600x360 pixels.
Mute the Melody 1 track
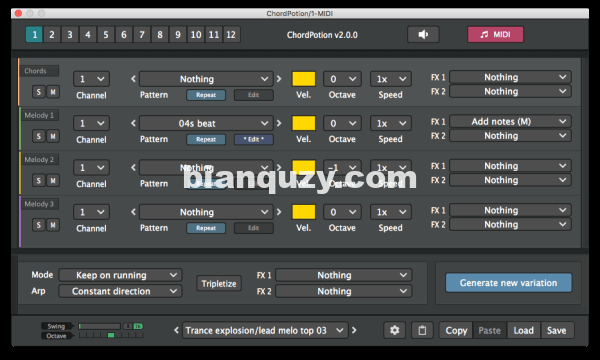pyautogui.click(x=53, y=136)
